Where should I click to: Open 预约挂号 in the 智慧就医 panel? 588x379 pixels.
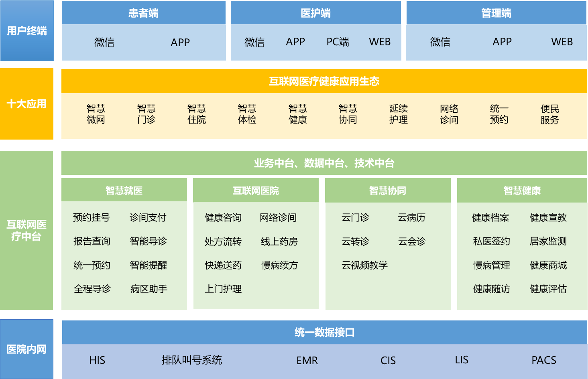pos(92,218)
